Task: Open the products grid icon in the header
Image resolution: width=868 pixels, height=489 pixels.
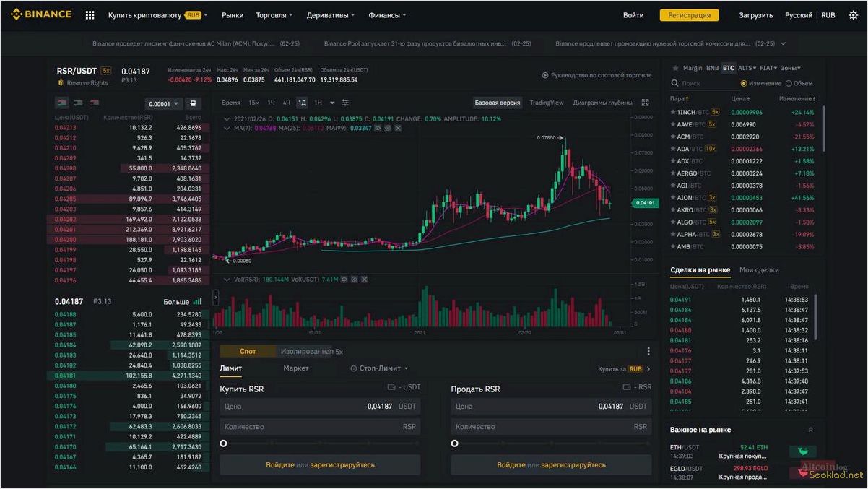Action: pos(90,14)
